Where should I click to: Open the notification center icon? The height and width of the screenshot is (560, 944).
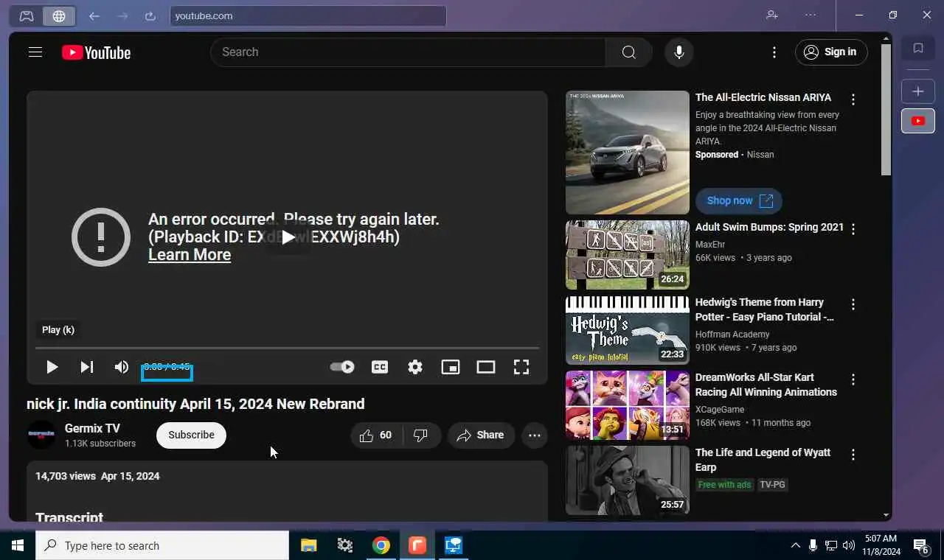pyautogui.click(x=921, y=546)
